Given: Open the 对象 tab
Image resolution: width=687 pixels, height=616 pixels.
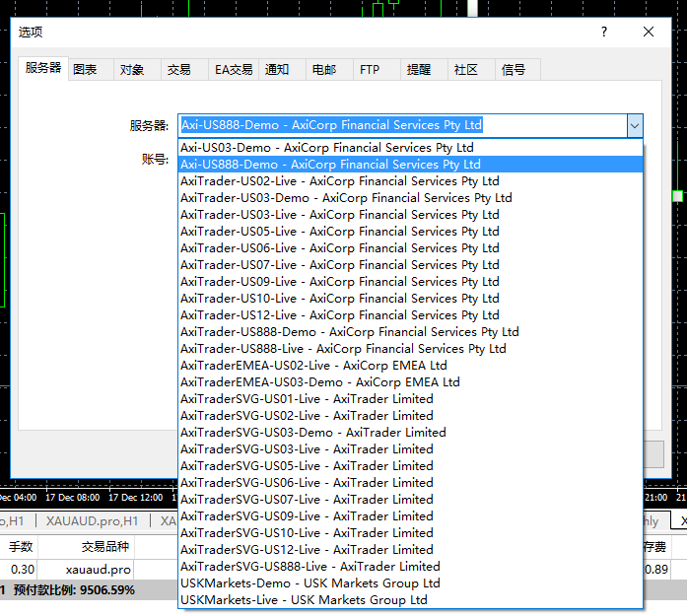Looking at the screenshot, I should pos(132,70).
